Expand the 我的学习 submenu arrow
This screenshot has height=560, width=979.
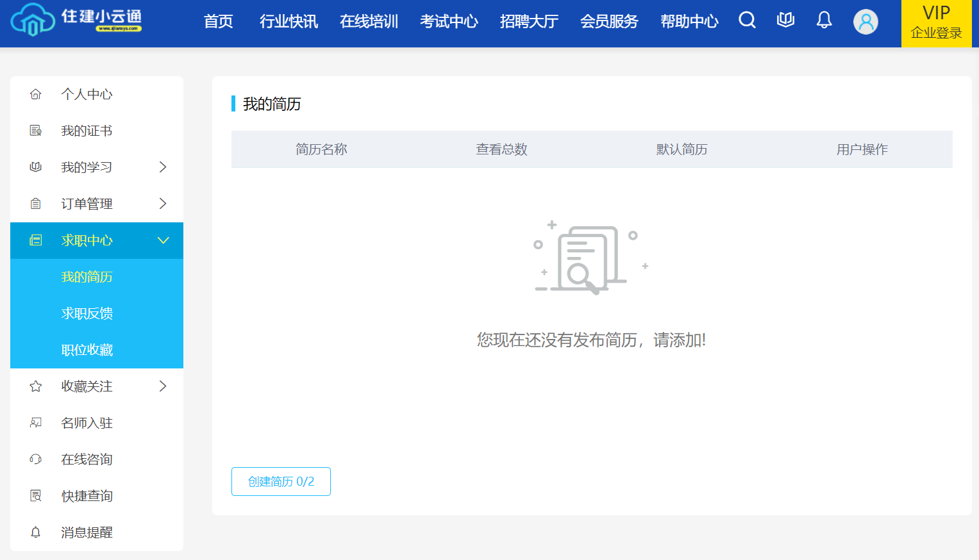point(163,167)
